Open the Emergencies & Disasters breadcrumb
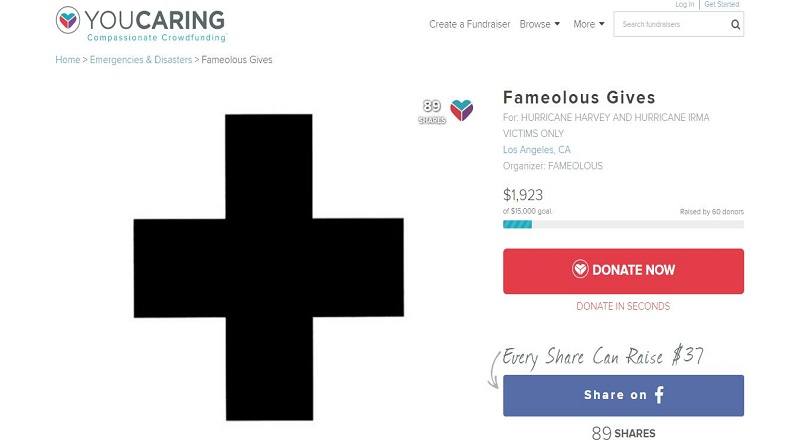This screenshot has height=440, width=800. 141,60
